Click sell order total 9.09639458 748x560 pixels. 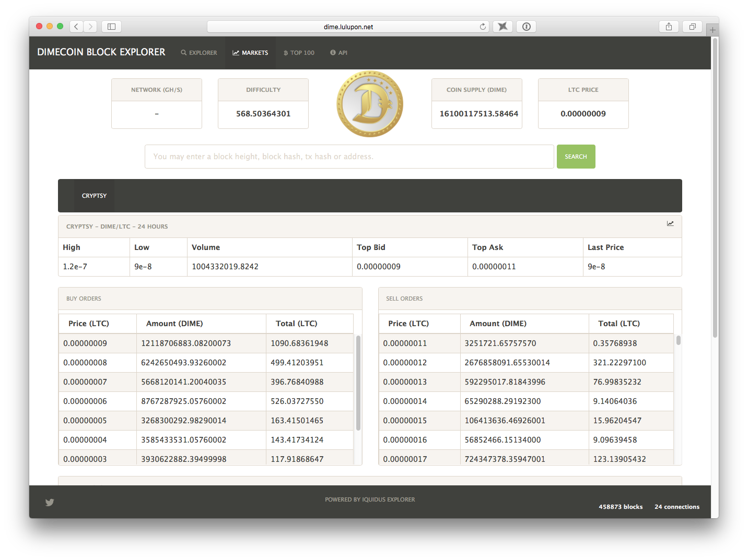pos(615,440)
